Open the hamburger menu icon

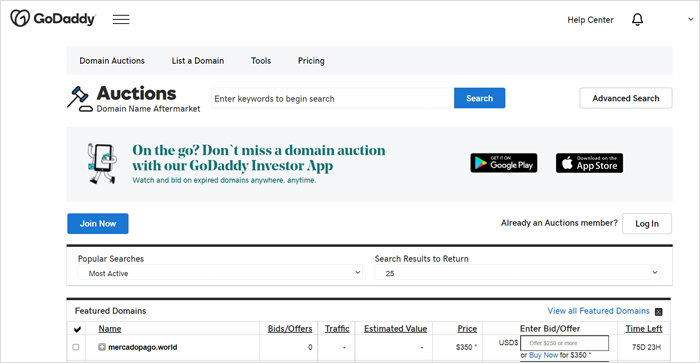(x=121, y=19)
